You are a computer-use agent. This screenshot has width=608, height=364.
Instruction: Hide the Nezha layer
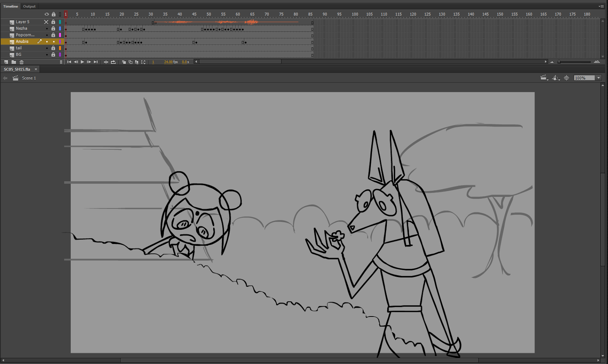point(47,28)
